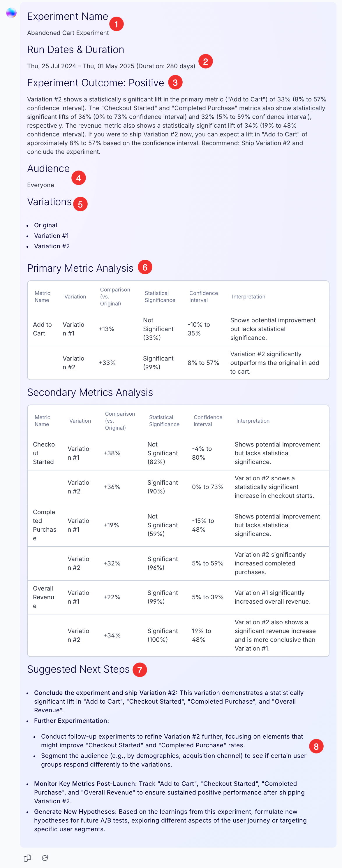The width and height of the screenshot is (342, 868).
Task: Click red marker 5 beside Variations heading
Action: click(x=80, y=204)
